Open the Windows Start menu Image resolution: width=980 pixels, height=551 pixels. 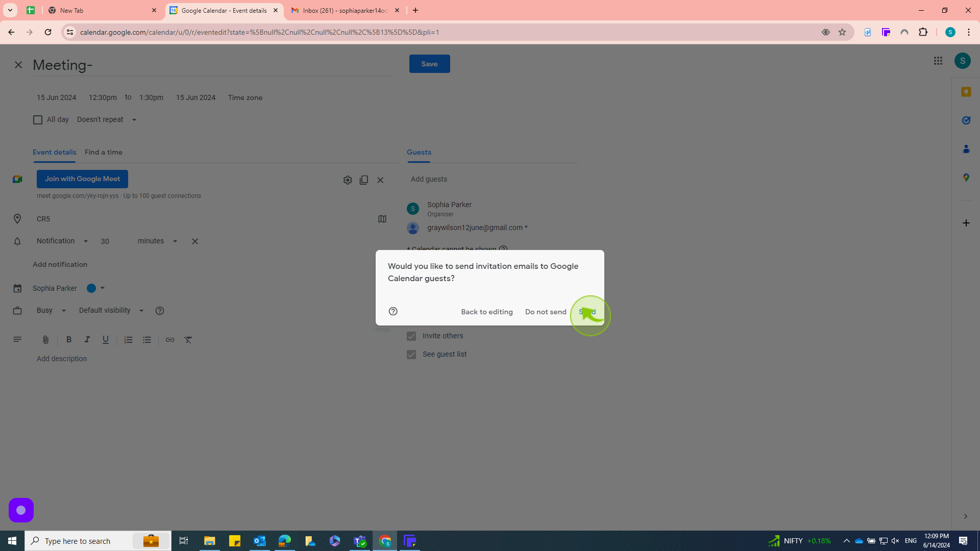click(12, 541)
